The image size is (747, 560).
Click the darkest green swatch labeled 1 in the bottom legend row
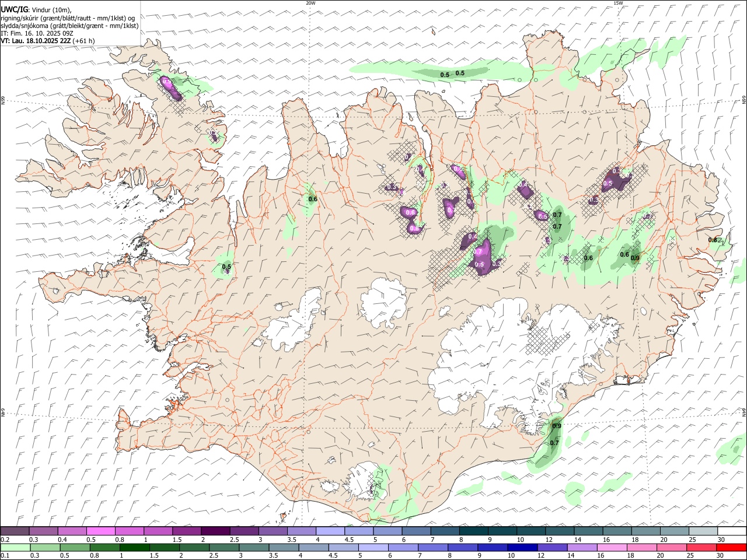click(135, 547)
